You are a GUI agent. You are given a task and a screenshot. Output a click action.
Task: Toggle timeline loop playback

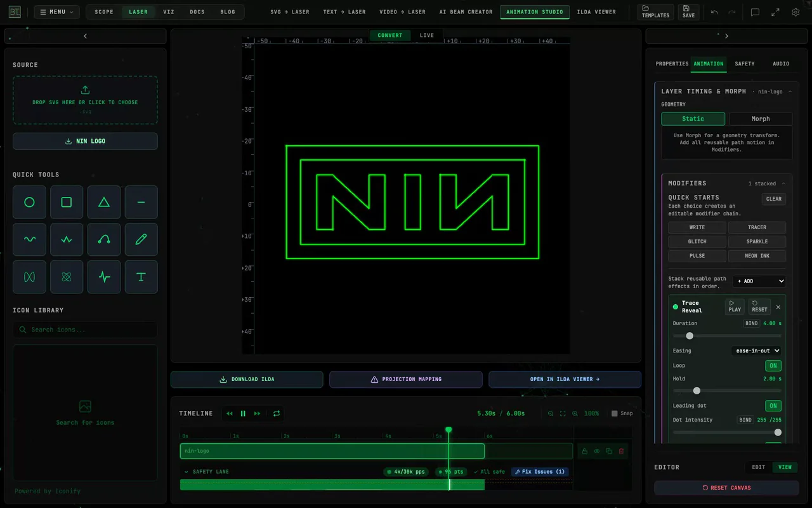pyautogui.click(x=277, y=413)
